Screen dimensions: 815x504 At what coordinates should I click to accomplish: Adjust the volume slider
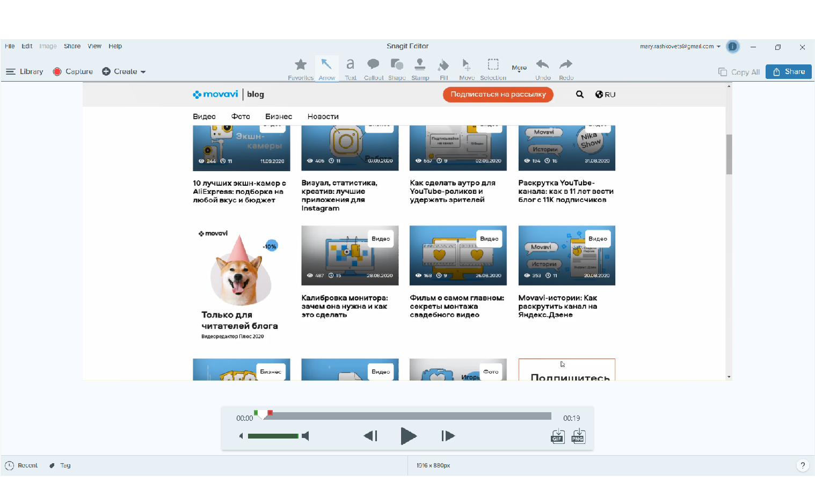click(x=273, y=436)
